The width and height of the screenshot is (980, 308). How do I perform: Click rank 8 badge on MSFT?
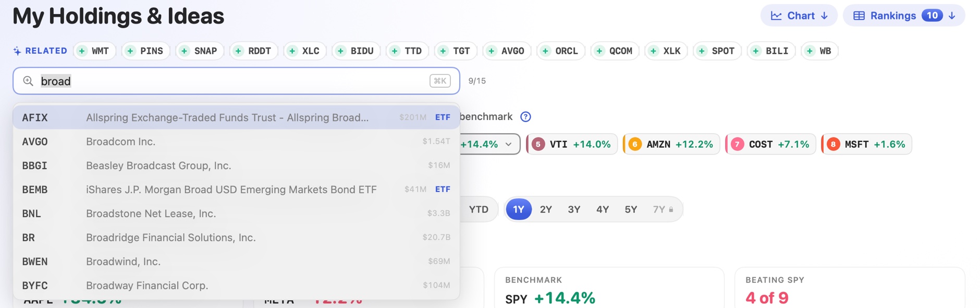click(x=833, y=144)
